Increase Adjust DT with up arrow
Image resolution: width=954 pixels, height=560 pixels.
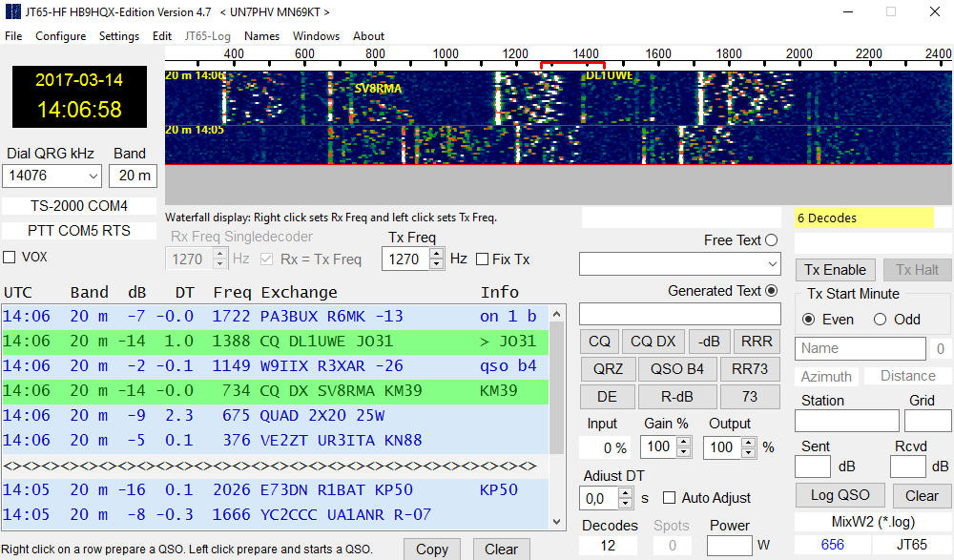626,493
